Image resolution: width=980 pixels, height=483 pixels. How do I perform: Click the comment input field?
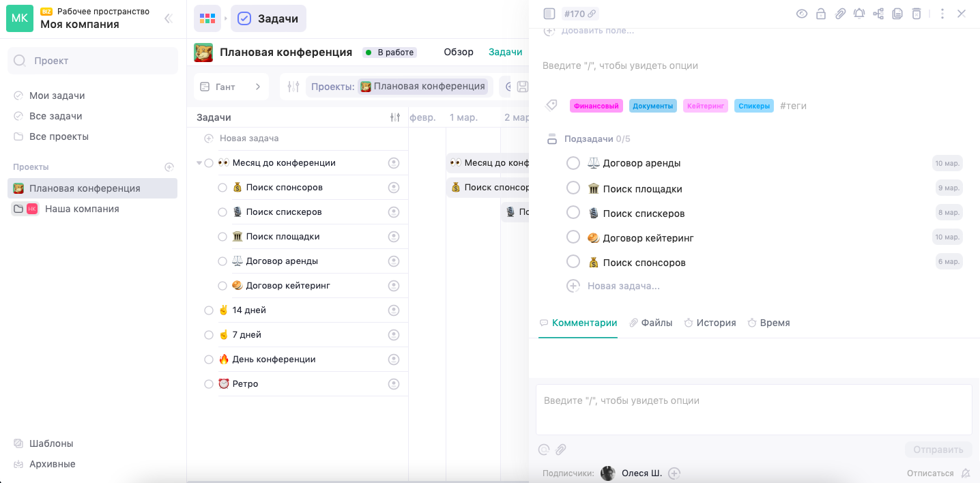point(753,409)
